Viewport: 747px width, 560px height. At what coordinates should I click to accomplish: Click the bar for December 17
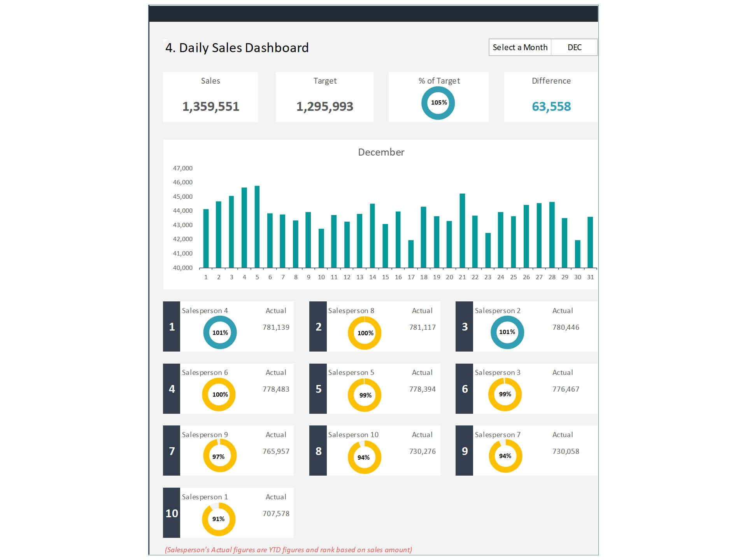[x=411, y=253]
